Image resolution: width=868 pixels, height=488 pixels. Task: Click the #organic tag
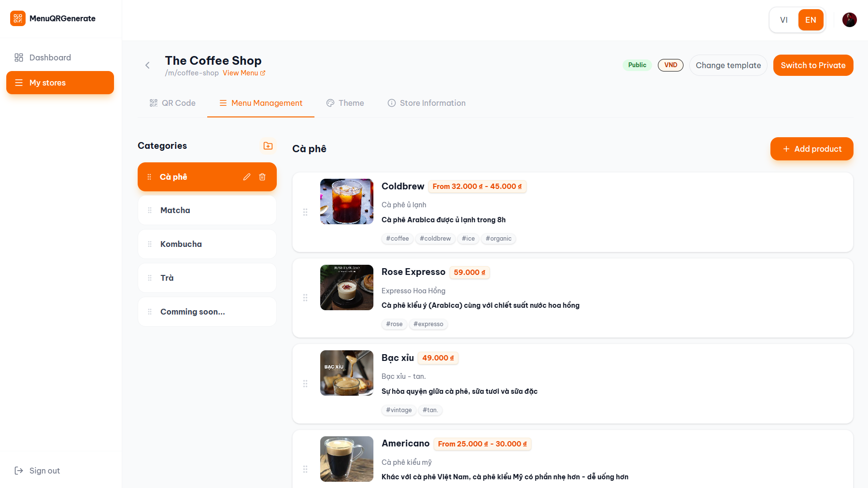click(498, 239)
